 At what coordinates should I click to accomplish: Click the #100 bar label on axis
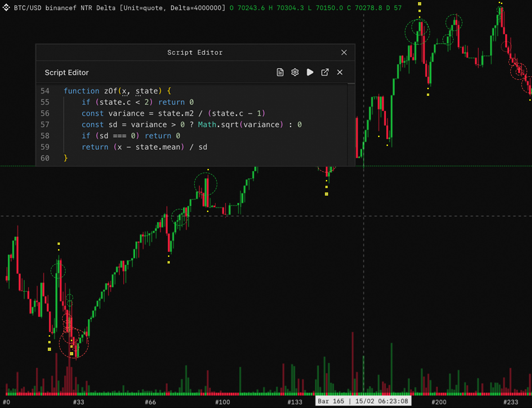[223, 402]
